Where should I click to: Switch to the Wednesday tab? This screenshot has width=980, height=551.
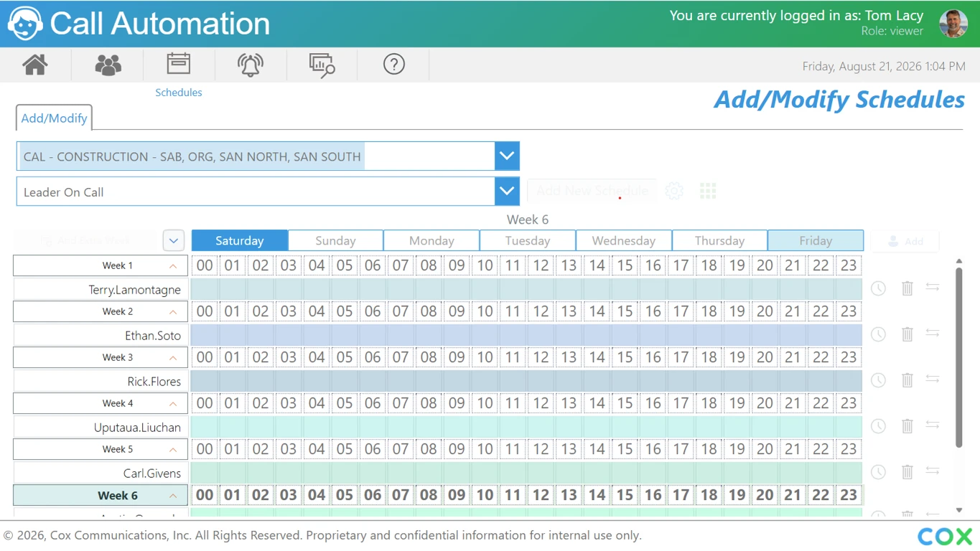click(624, 240)
